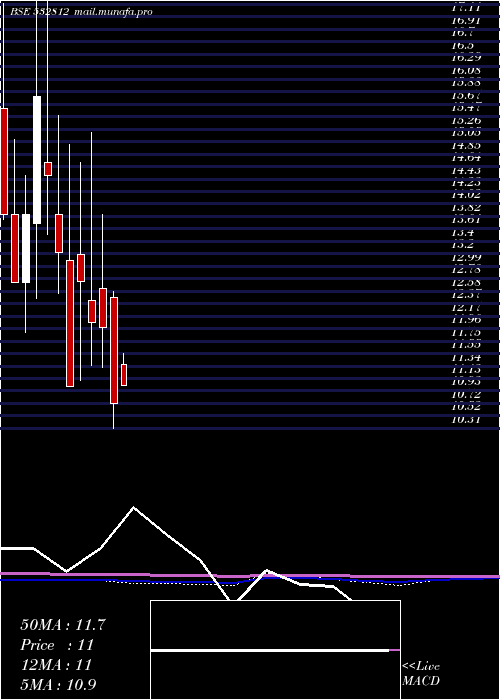This screenshot has width=500, height=700.
Task: Click the 16.29 price axis label
Action: click(x=466, y=58)
